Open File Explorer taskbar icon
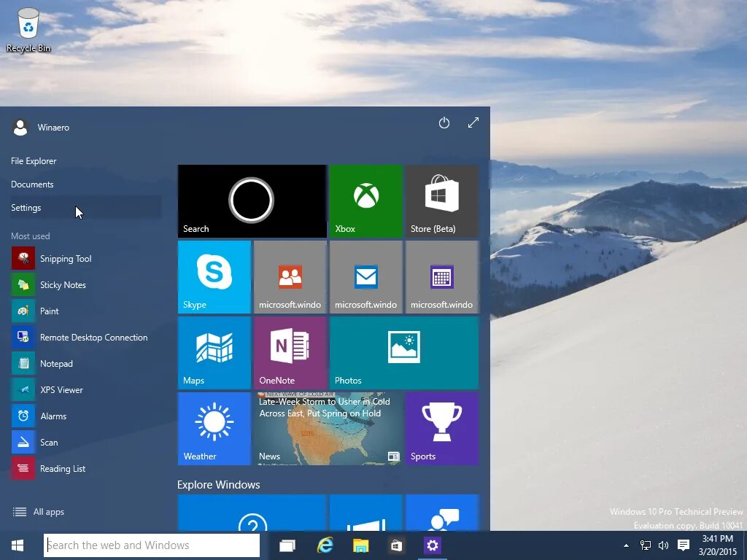The height and width of the screenshot is (560, 747). click(360, 545)
